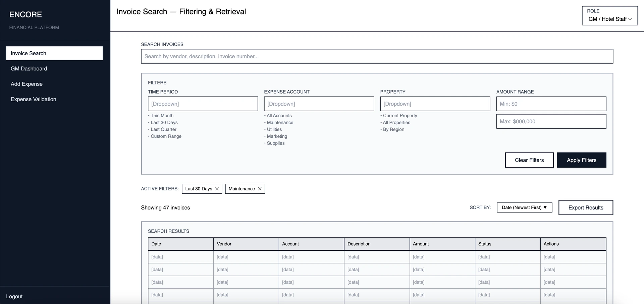This screenshot has width=644, height=304.
Task: Choose 'All Properties' under Property filter
Action: [396, 122]
